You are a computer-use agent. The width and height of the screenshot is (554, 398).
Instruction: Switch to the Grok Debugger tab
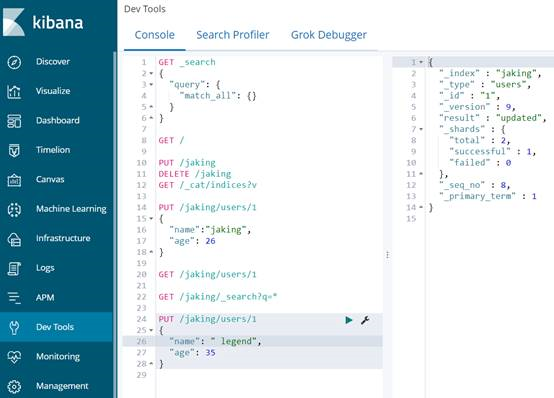point(329,35)
